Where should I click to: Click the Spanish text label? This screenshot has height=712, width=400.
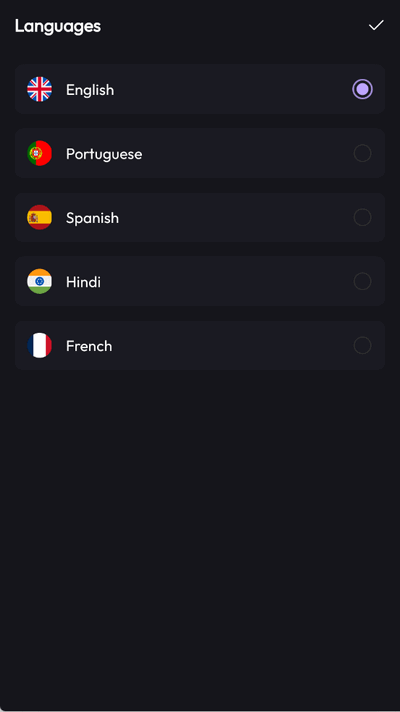click(92, 218)
